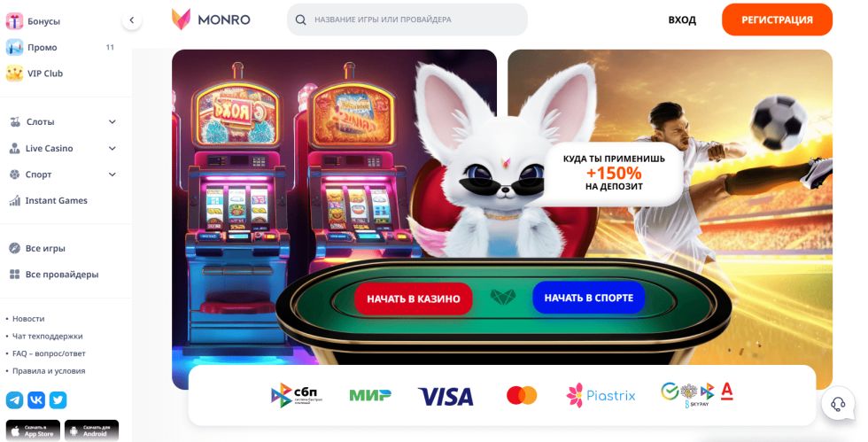868x442 pixels.
Task: Click the РЕГИСТРАЦИЯ button
Action: (x=777, y=20)
